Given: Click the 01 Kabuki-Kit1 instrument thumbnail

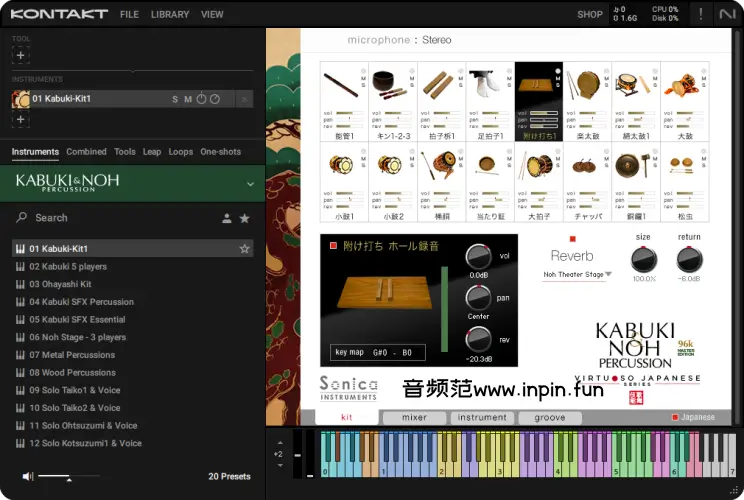Looking at the screenshot, I should (x=20, y=99).
